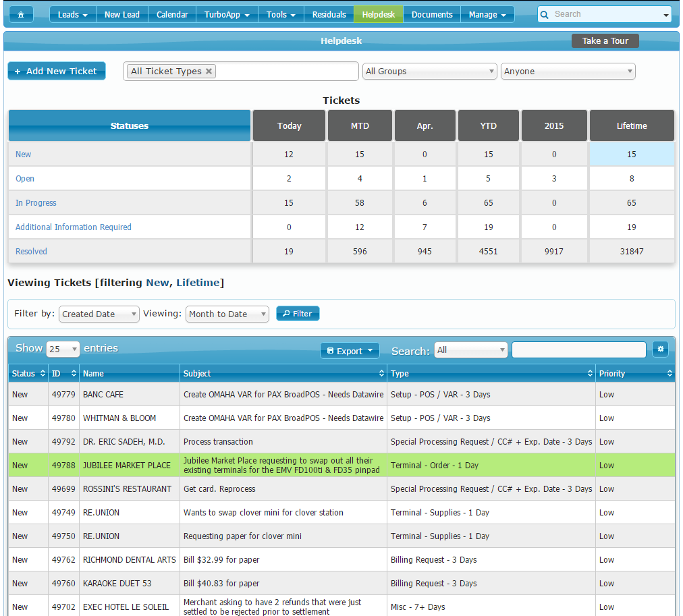Image resolution: width=683 pixels, height=616 pixels.
Task: Open the Search All column dropdown
Action: pos(471,350)
